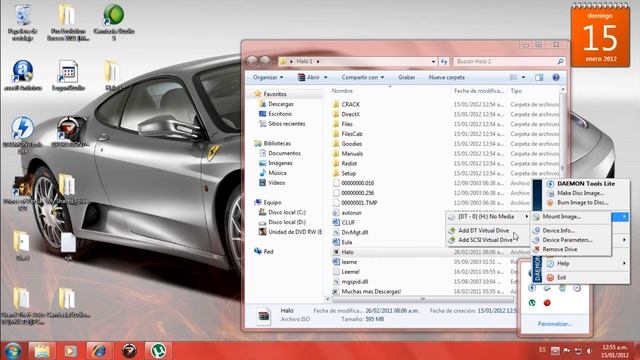Click the Windows Start orb
The image size is (640, 360).
[x=13, y=351]
